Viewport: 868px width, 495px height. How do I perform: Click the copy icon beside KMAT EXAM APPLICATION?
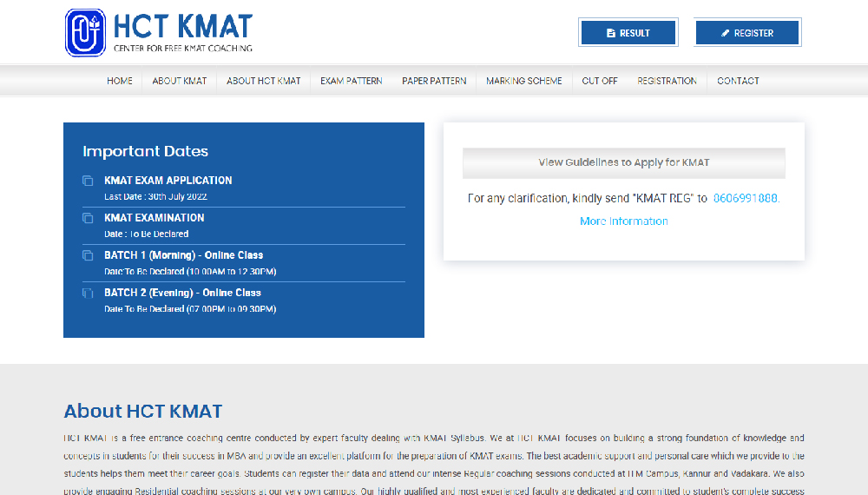[88, 181]
